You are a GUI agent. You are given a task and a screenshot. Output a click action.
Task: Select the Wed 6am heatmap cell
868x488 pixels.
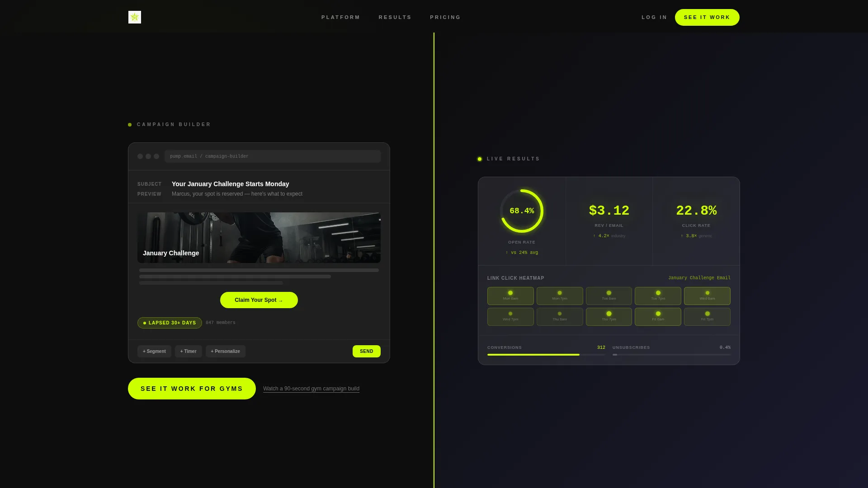pos(707,296)
